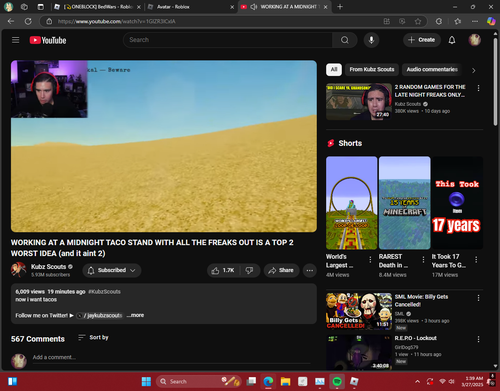This screenshot has width=500, height=391.
Task: Open Kubz Scouts channel avatar
Action: click(x=19, y=270)
